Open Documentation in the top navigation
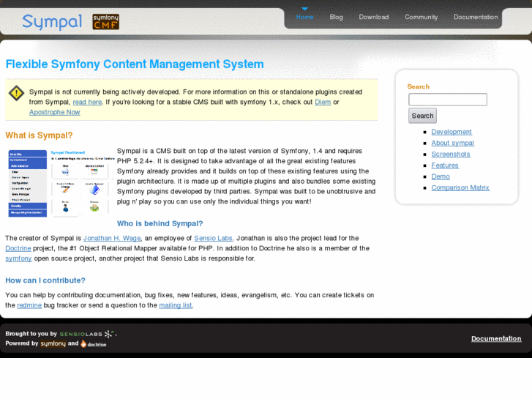 (x=476, y=17)
